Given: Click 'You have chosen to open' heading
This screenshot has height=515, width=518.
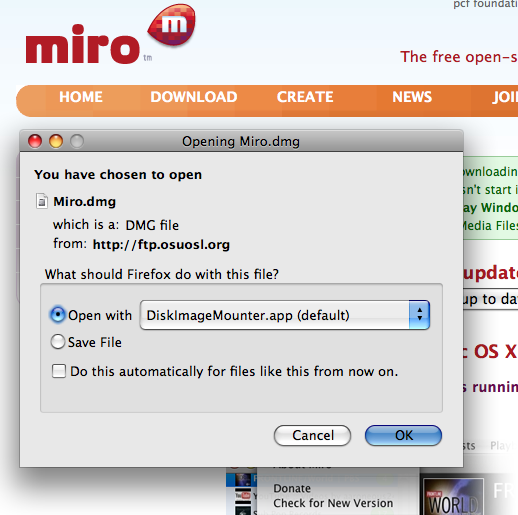Looking at the screenshot, I should [x=118, y=175].
